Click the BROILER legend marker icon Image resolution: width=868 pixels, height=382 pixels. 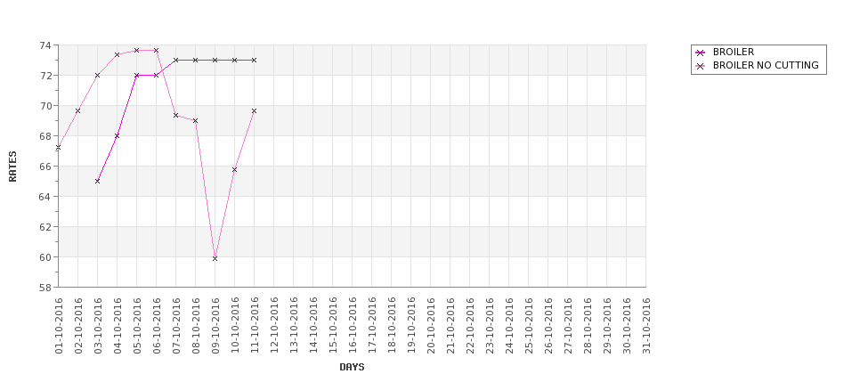(701, 53)
